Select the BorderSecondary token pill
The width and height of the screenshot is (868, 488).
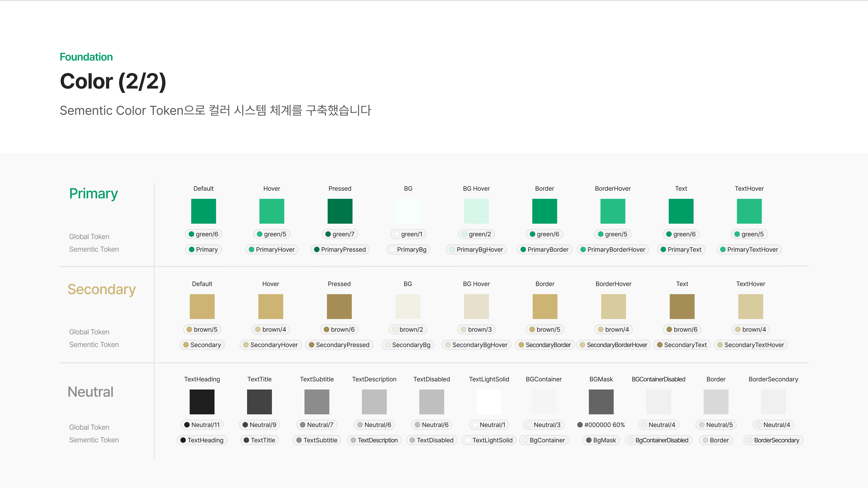tap(773, 440)
